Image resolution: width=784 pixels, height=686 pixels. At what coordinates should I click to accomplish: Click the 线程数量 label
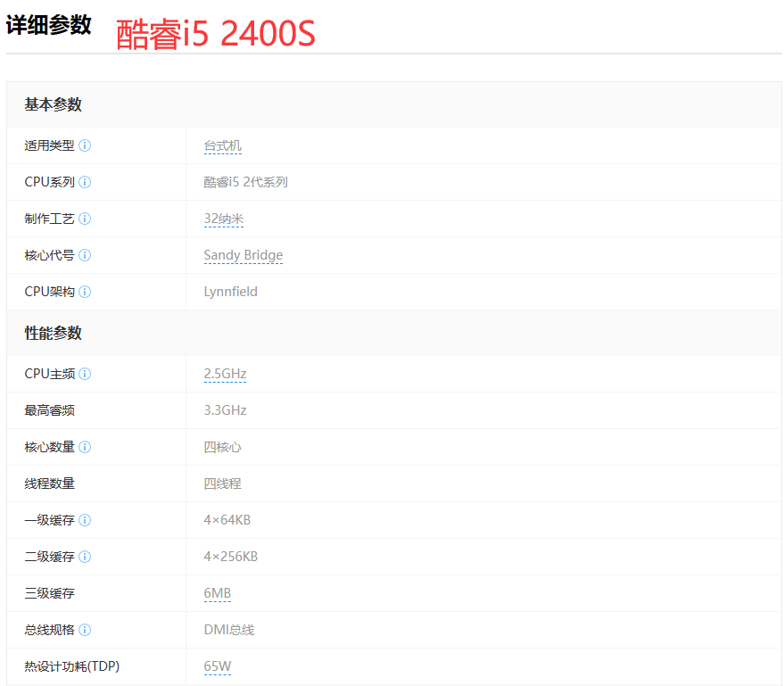(x=49, y=484)
